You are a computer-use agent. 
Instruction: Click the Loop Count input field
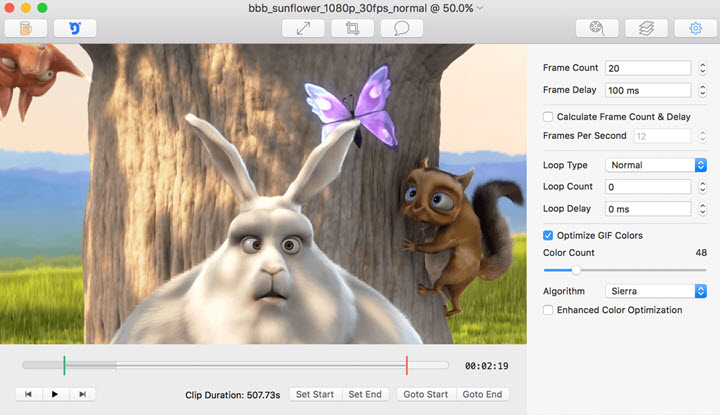[648, 186]
